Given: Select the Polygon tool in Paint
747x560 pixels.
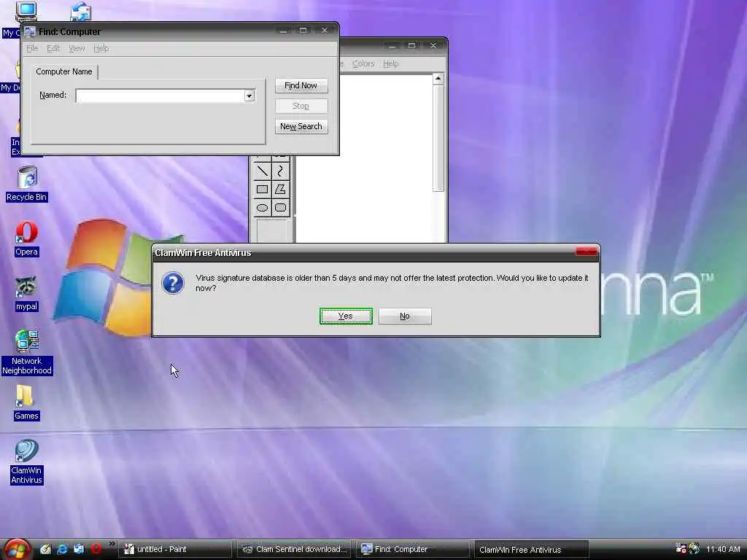Looking at the screenshot, I should pos(281,190).
